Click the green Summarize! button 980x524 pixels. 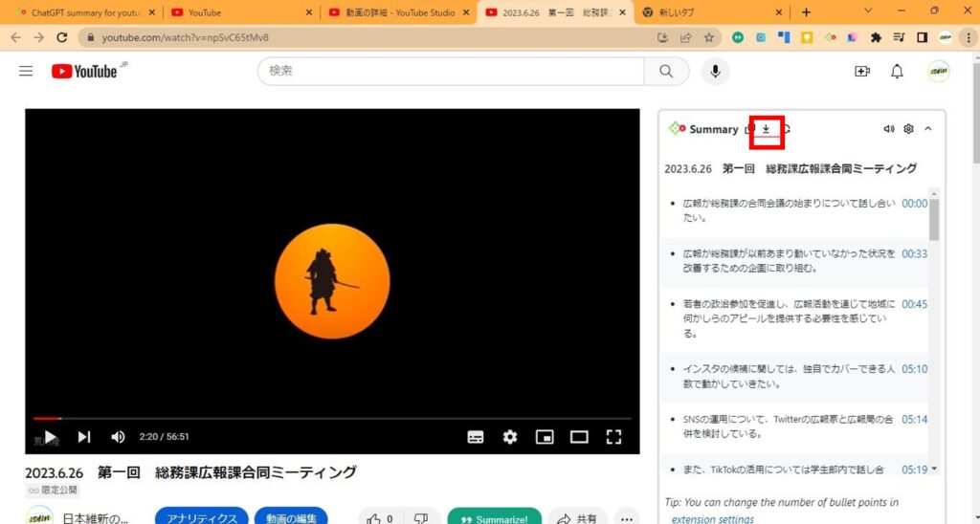click(495, 518)
